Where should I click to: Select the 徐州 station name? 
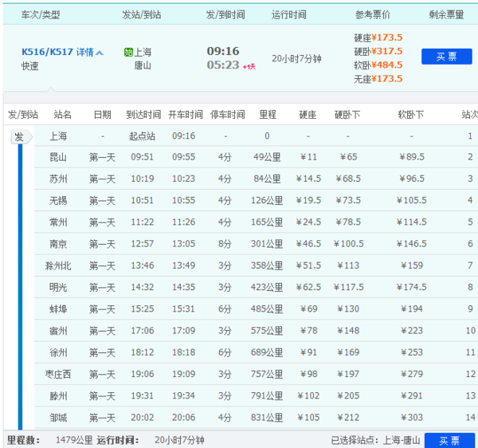pos(58,352)
